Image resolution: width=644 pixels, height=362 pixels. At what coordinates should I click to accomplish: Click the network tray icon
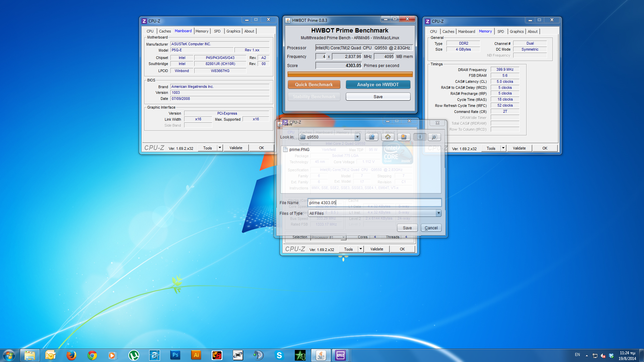pos(595,356)
